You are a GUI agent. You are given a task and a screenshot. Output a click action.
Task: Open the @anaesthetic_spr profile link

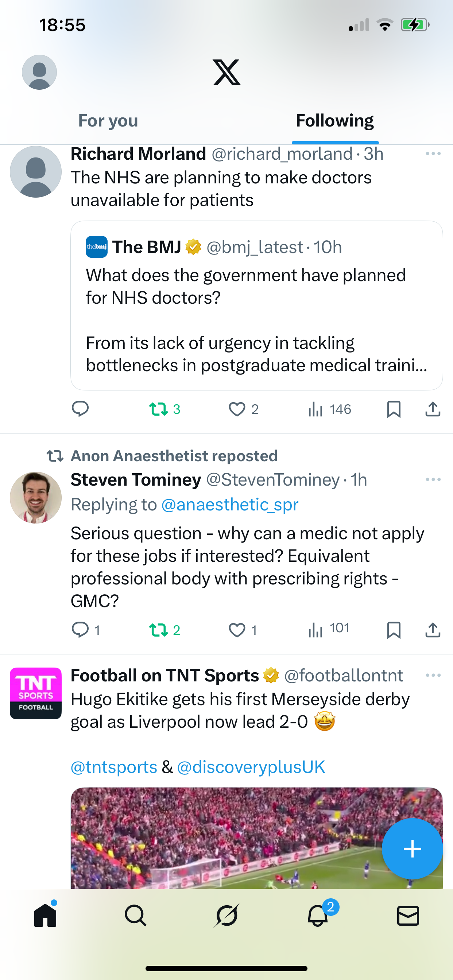pyautogui.click(x=229, y=505)
